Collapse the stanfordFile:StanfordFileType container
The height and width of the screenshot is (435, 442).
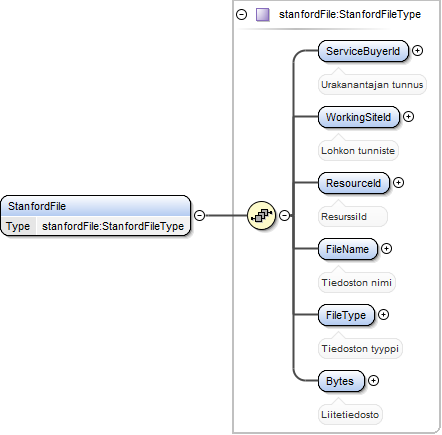point(241,15)
